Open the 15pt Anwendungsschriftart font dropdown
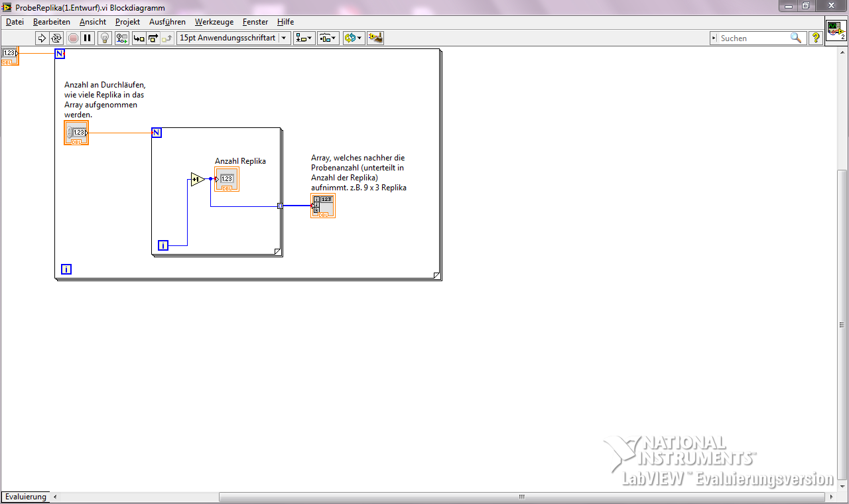Screen dimensions: 849x504 click(x=233, y=38)
